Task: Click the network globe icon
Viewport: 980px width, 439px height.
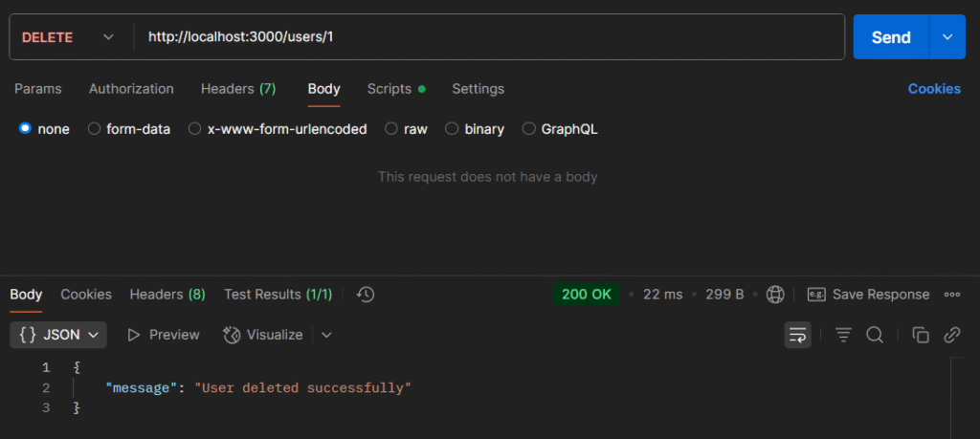Action: pos(775,295)
